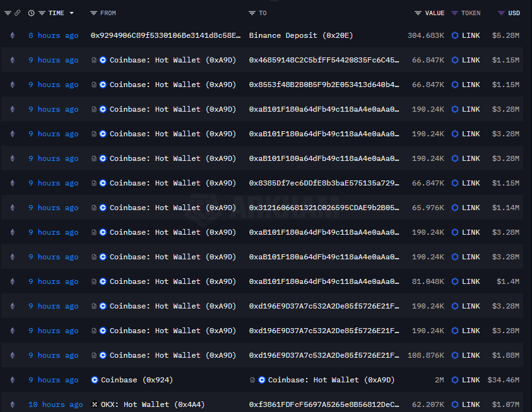532x412 pixels.
Task: Open 0xd196E9D37A7c recipient in 108.876K row
Action: (x=324, y=355)
